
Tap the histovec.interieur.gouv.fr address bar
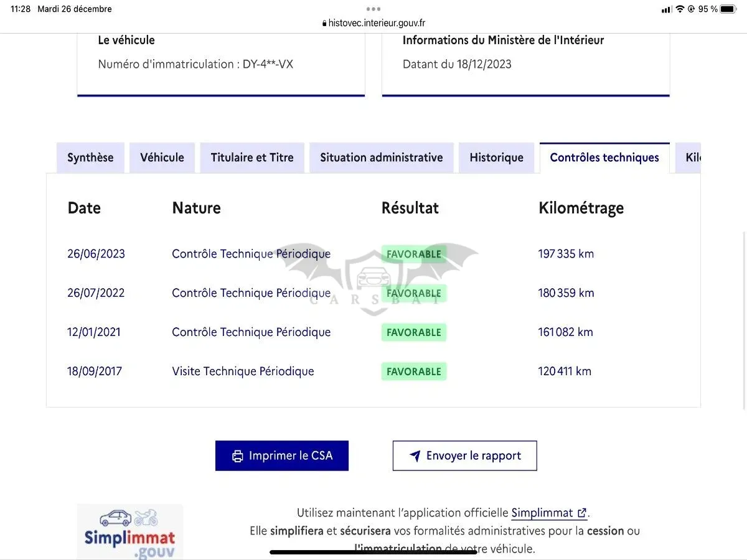[x=374, y=24]
